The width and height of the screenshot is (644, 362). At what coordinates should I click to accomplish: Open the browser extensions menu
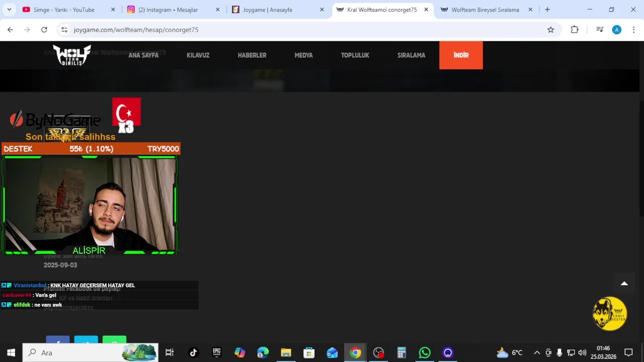[x=575, y=30]
